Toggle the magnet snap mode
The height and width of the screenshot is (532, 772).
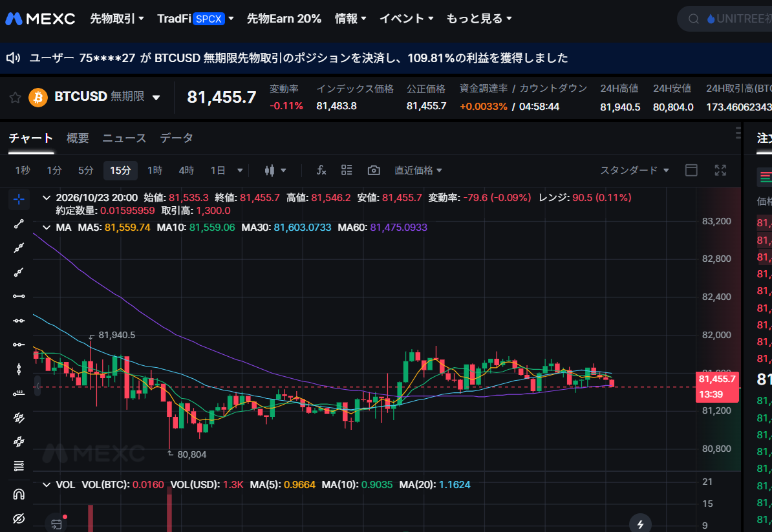(x=19, y=494)
